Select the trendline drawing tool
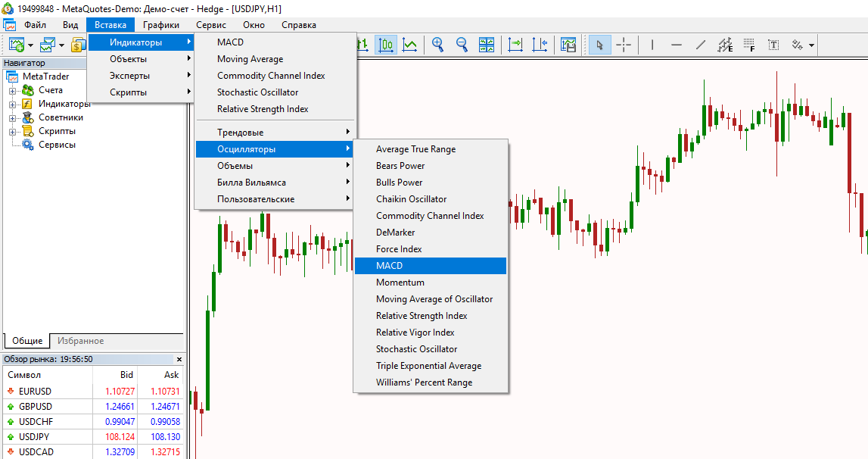 pos(701,45)
